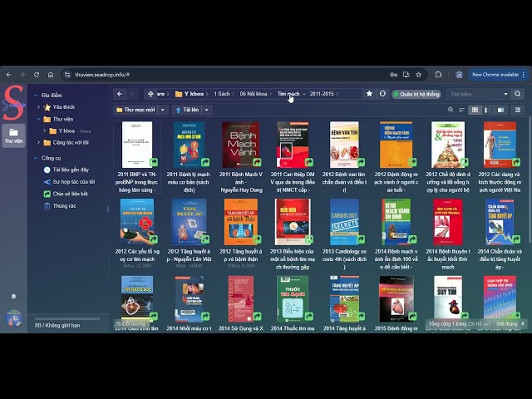Image resolution: width=532 pixels, height=399 pixels.
Task: Click share badge on 2012 Các yếu tố nguy cơ tim mạch
Action: click(154, 239)
